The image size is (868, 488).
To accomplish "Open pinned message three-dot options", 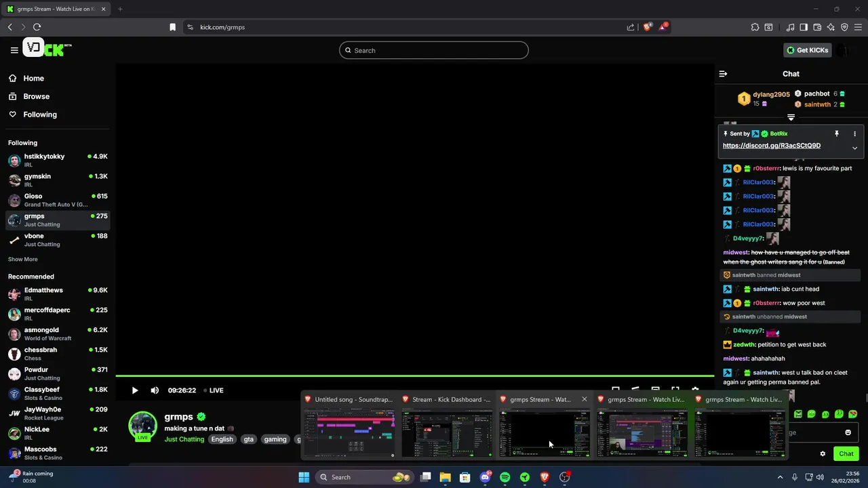I will pos(854,134).
